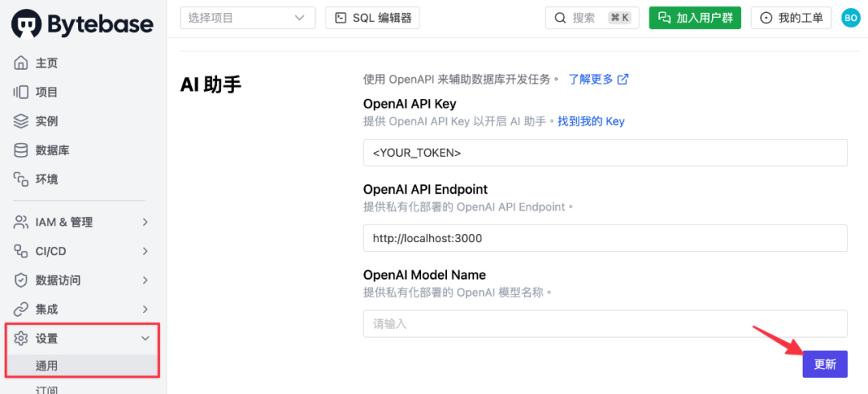Viewport: 868px width, 394px height.
Task: Click the 数据库 database cylinder icon
Action: (x=20, y=150)
